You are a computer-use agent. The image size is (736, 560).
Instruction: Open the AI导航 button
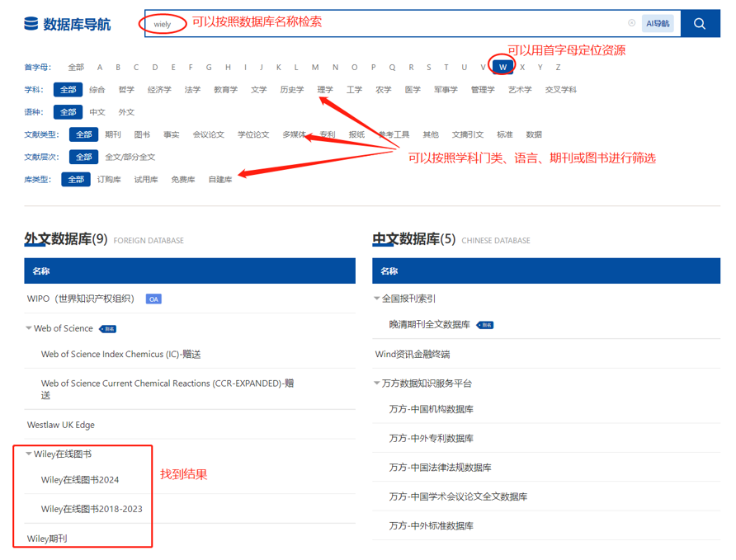[658, 23]
